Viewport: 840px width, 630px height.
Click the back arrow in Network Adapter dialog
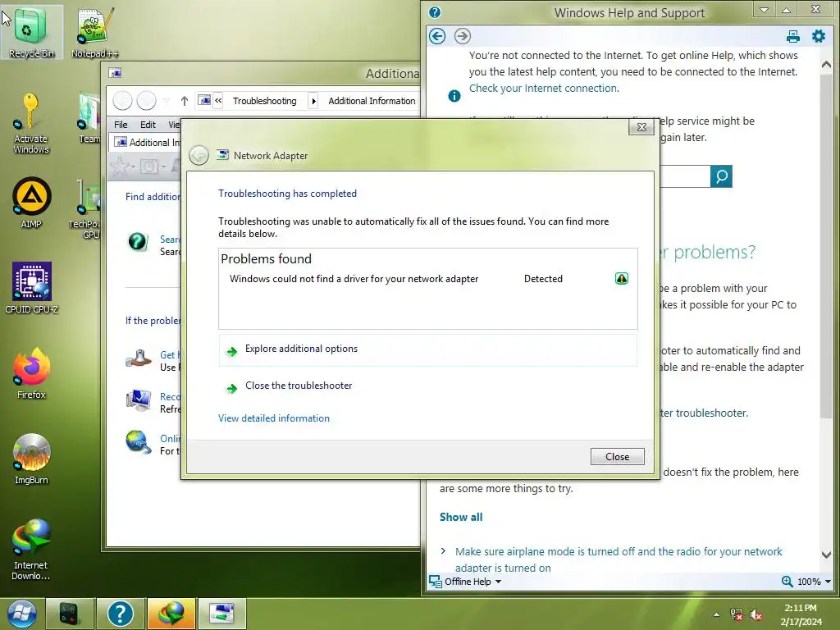point(199,156)
